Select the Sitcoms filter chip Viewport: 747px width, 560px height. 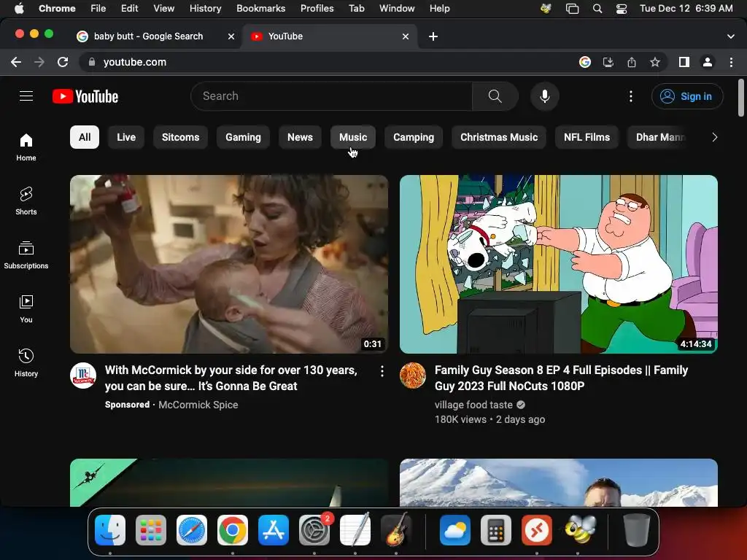(x=181, y=137)
